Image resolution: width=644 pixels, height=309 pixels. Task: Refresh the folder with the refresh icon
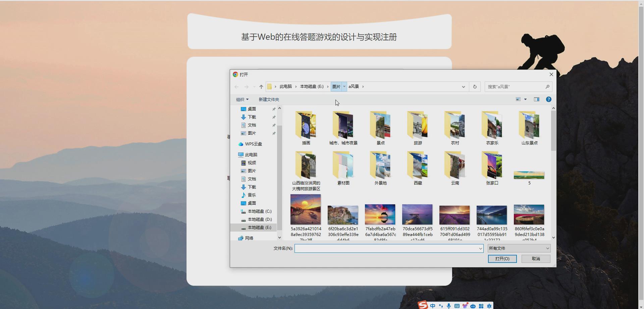(475, 87)
